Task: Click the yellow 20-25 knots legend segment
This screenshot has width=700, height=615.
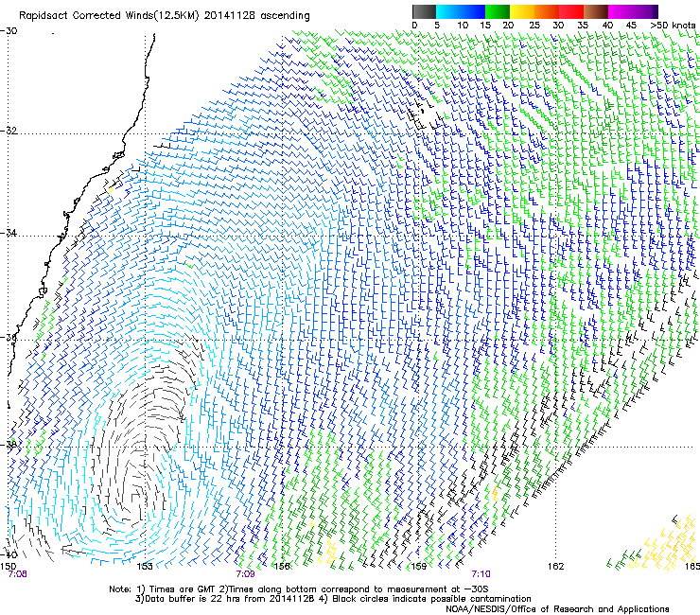Action: pos(522,11)
